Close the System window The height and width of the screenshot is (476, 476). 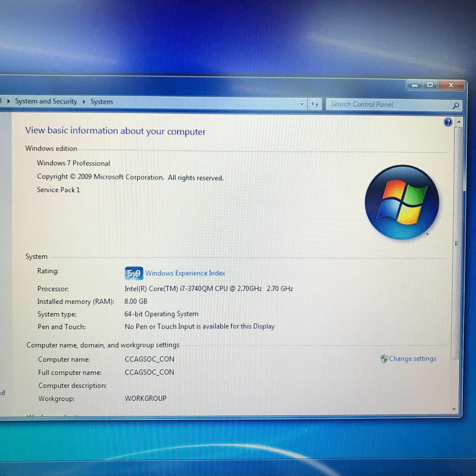(x=451, y=85)
